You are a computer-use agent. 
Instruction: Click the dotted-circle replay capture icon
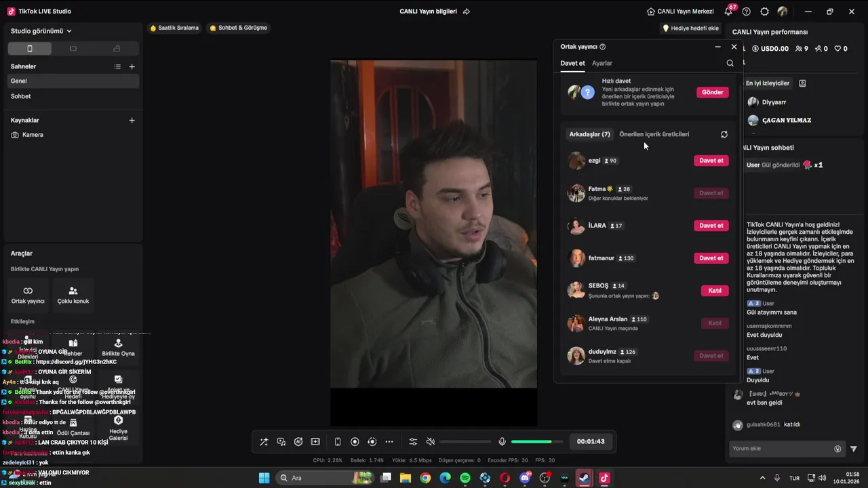pos(372,442)
